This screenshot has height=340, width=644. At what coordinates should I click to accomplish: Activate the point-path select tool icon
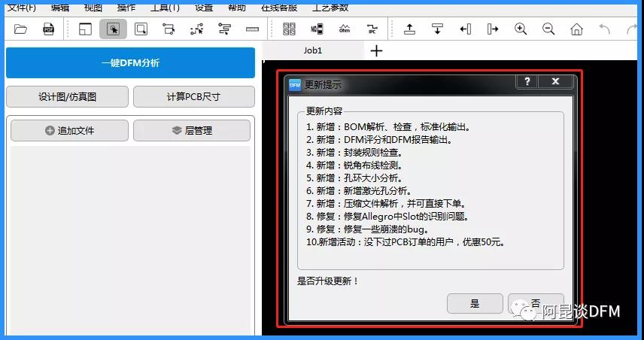(196, 29)
